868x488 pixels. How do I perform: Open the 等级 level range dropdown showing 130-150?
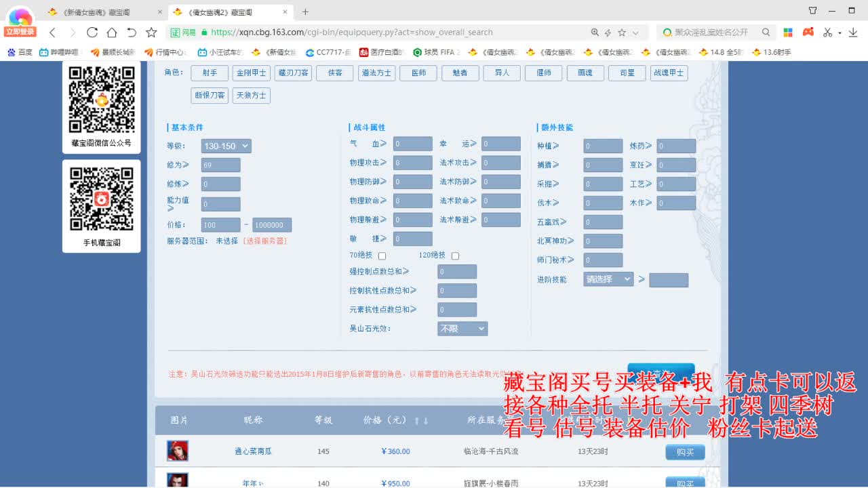point(226,146)
